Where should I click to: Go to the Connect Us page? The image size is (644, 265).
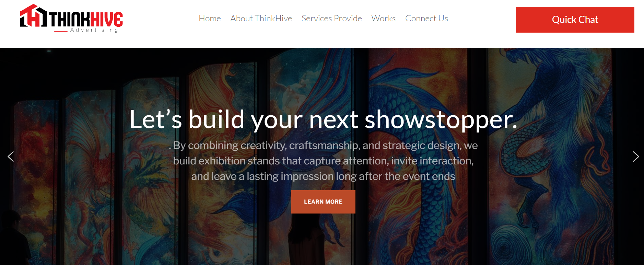point(426,19)
